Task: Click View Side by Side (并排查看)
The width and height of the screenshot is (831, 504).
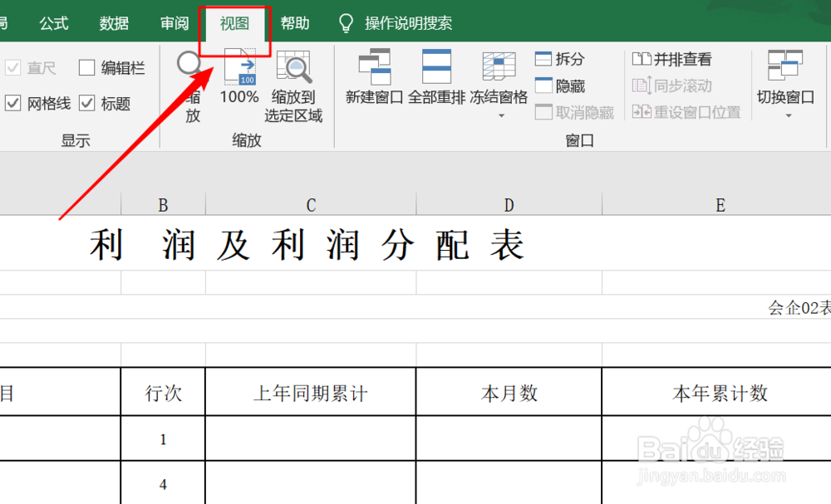Action: point(671,59)
